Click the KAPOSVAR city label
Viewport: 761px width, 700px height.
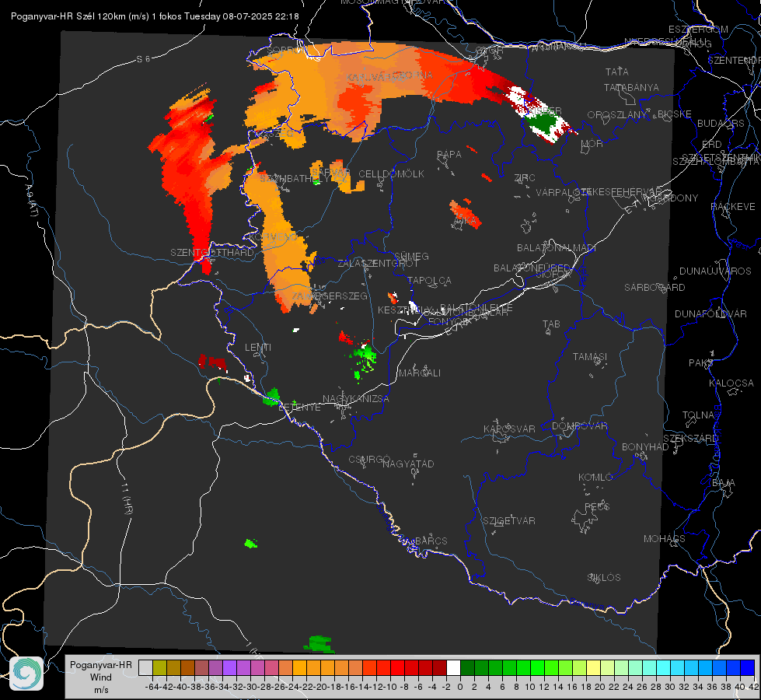[x=509, y=429]
